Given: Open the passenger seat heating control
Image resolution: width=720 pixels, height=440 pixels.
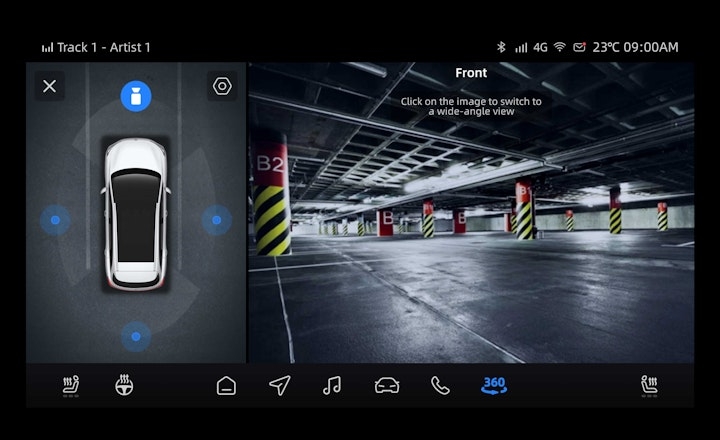Looking at the screenshot, I should pos(649,385).
